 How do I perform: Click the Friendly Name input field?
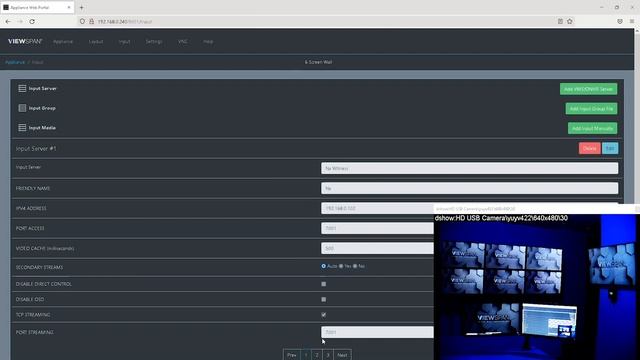point(469,188)
